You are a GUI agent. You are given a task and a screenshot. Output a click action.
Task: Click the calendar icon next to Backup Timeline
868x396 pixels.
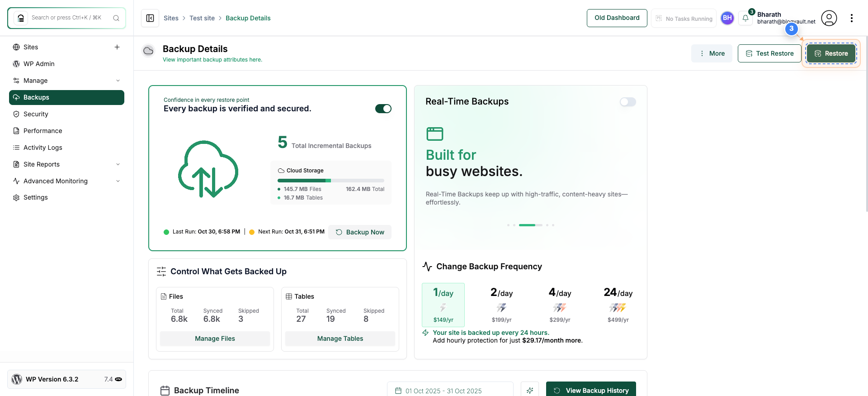point(165,391)
